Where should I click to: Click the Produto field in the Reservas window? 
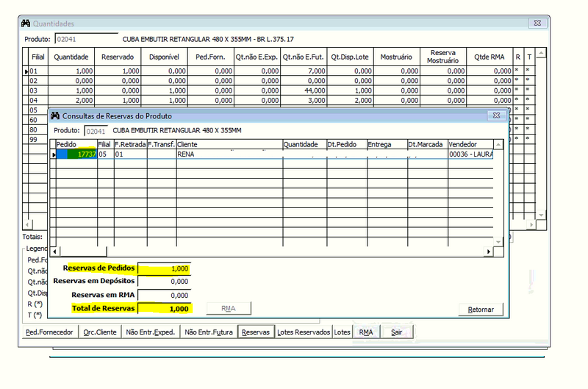(96, 131)
